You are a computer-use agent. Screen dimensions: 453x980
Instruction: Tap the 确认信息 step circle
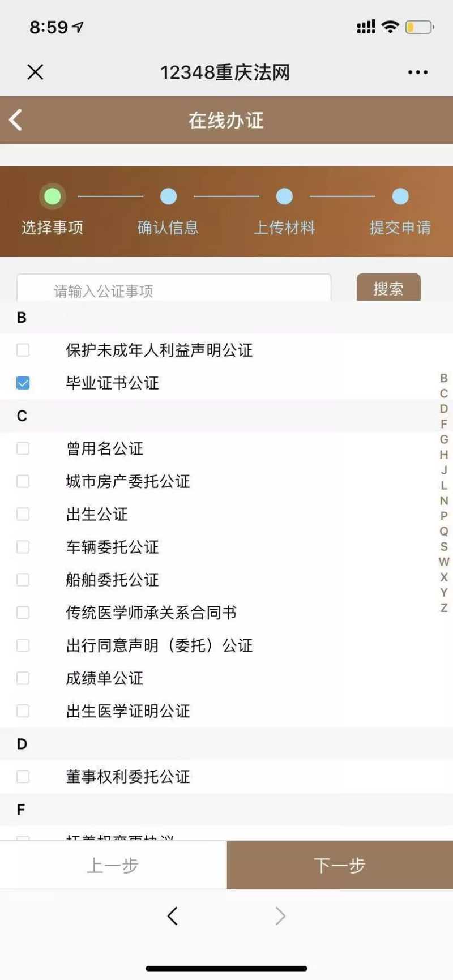click(x=168, y=196)
